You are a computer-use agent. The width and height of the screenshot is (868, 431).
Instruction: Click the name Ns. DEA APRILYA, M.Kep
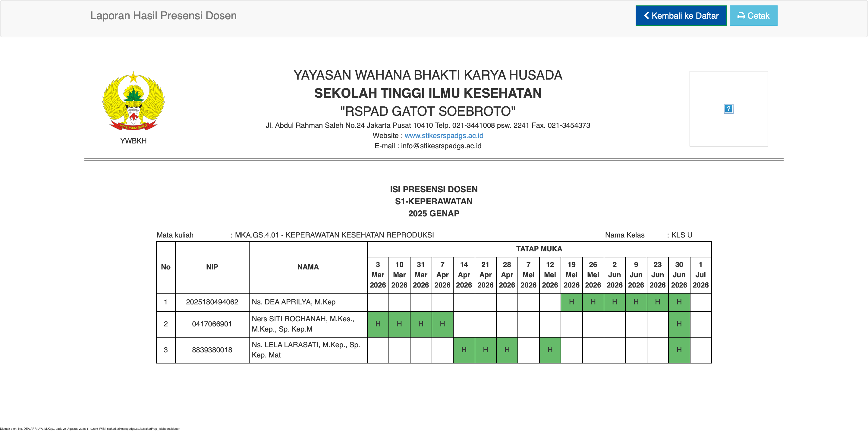[x=293, y=302]
